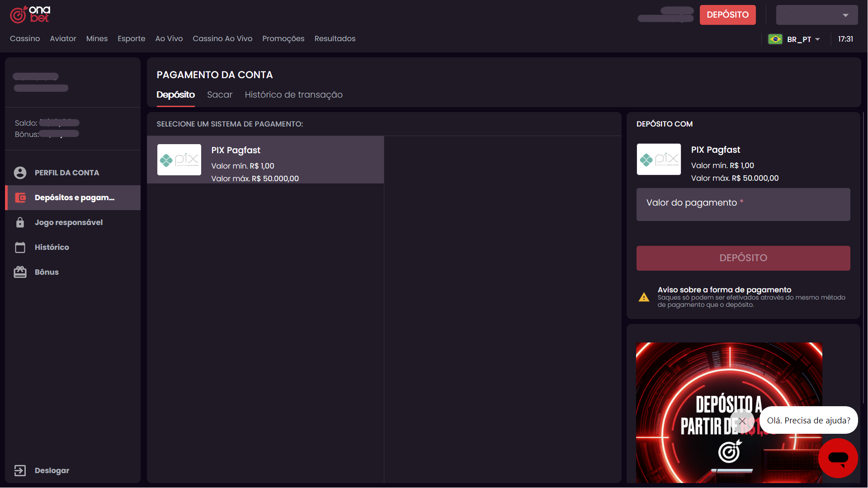Image resolution: width=868 pixels, height=488 pixels.
Task: Switch to the Sacar tab
Action: click(219, 95)
